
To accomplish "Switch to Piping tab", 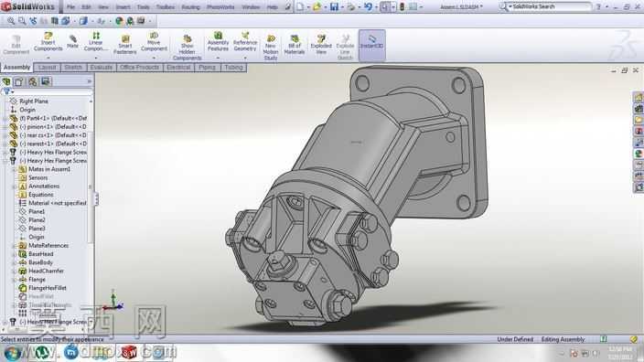I will click(x=207, y=68).
